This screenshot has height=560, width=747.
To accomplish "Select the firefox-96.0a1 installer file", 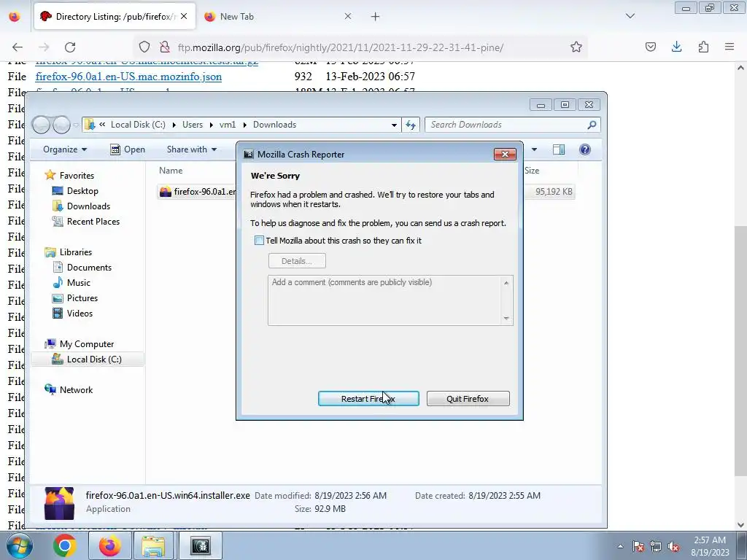I will coord(198,192).
